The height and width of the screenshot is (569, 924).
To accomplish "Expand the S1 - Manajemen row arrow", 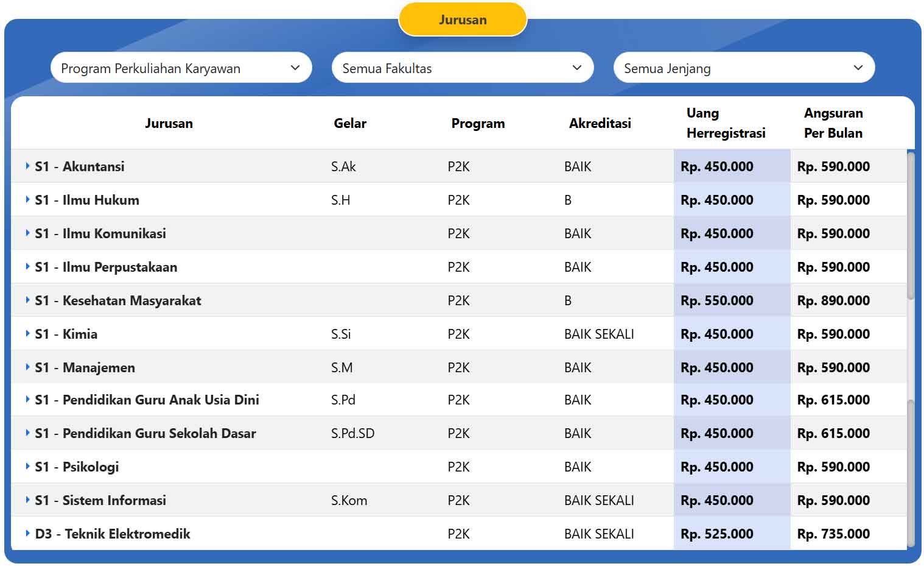I will [x=27, y=367].
